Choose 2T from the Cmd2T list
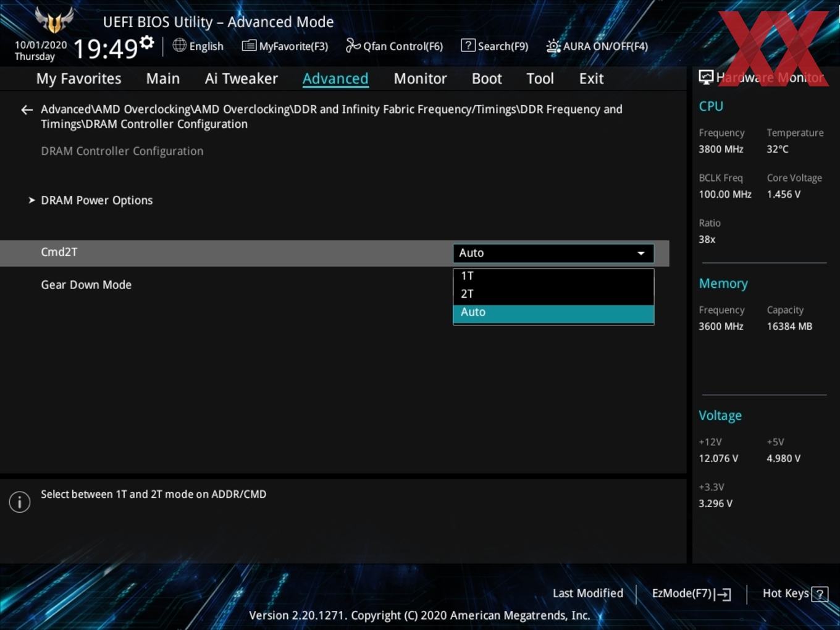840x630 pixels. tap(553, 294)
